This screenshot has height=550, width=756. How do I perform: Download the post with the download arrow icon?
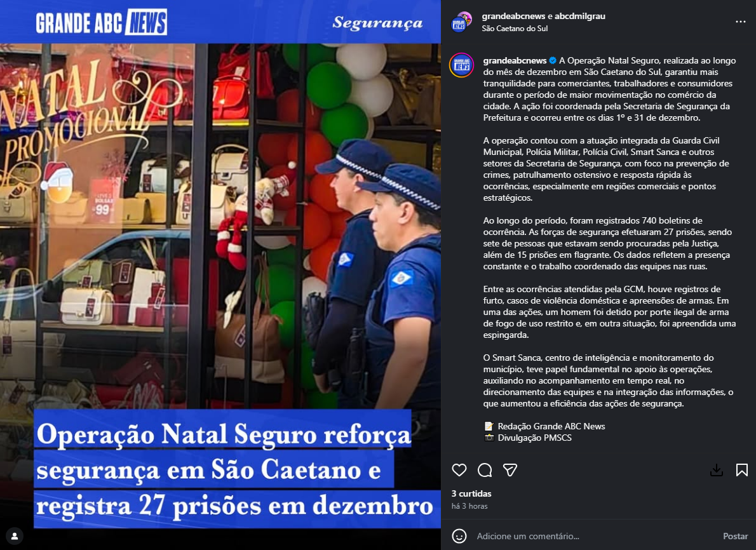(x=717, y=470)
